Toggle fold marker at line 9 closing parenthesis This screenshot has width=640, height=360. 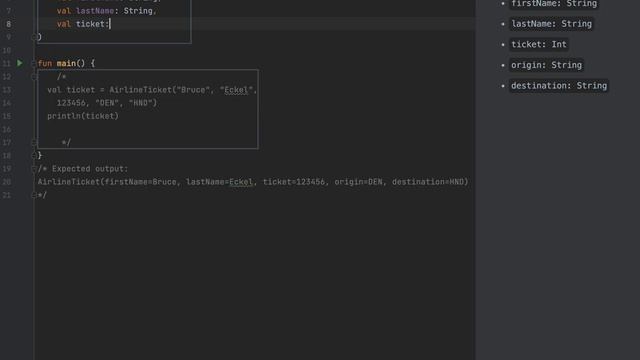(34, 37)
